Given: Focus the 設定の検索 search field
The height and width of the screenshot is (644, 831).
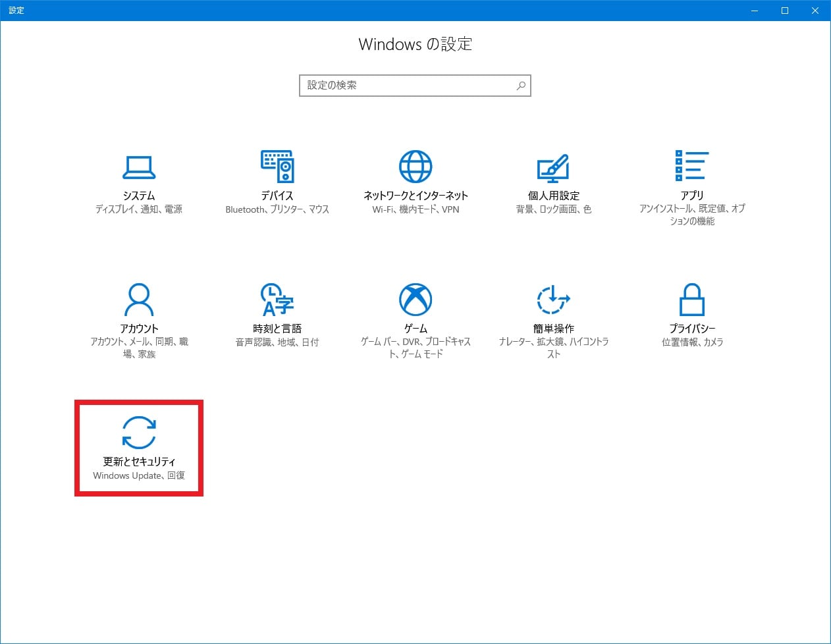Looking at the screenshot, I should pyautogui.click(x=415, y=86).
